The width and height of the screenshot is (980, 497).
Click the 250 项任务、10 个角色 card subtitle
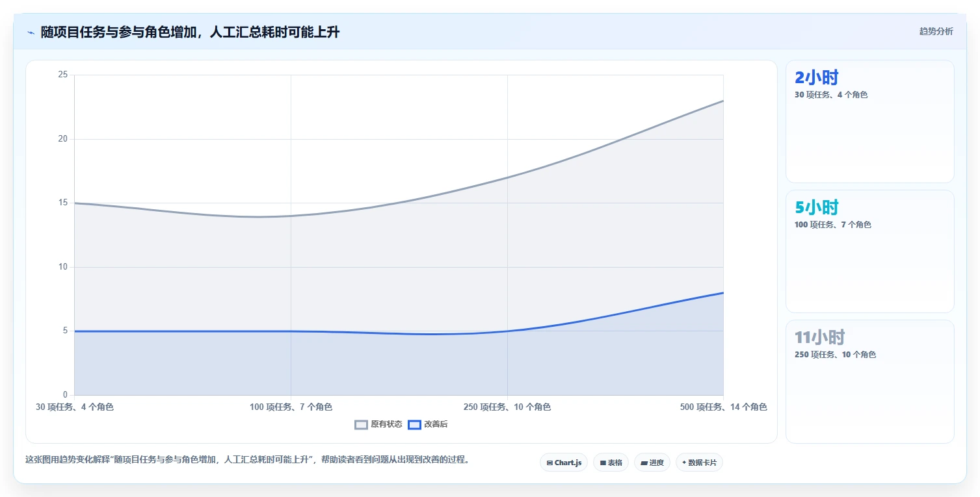click(835, 355)
